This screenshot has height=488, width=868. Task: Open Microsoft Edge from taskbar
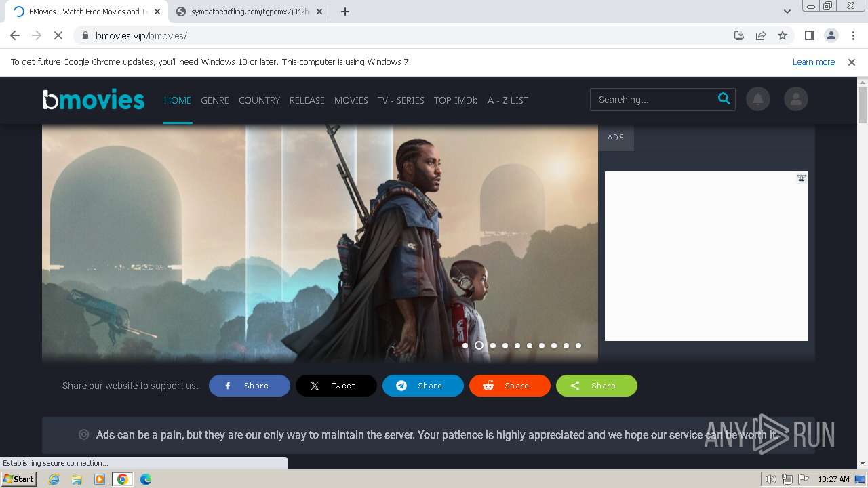click(146, 479)
